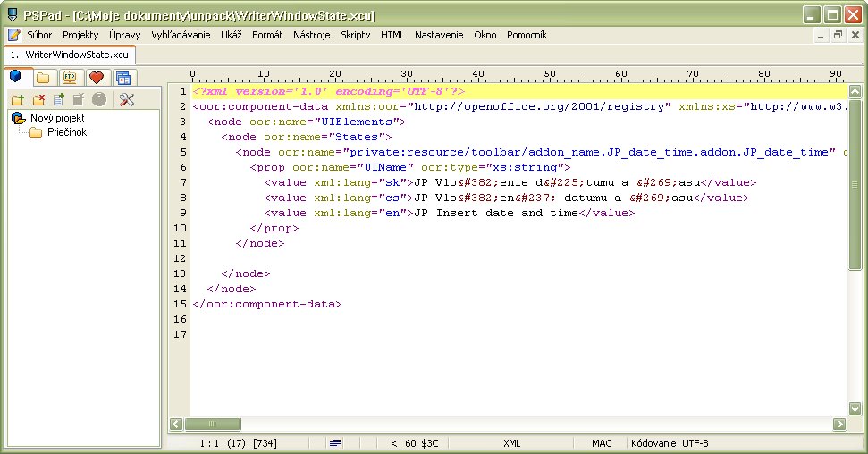Click the remove folder from project icon

38,99
